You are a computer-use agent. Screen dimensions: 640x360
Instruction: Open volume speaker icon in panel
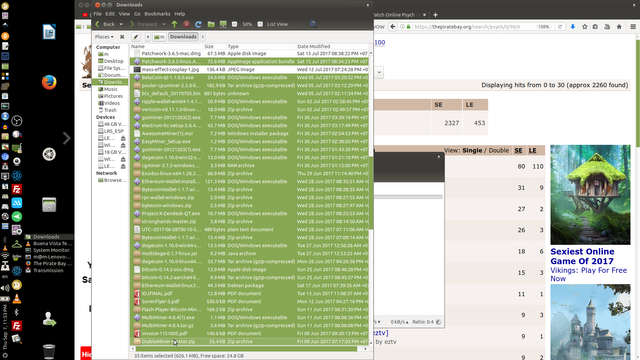click(5, 288)
